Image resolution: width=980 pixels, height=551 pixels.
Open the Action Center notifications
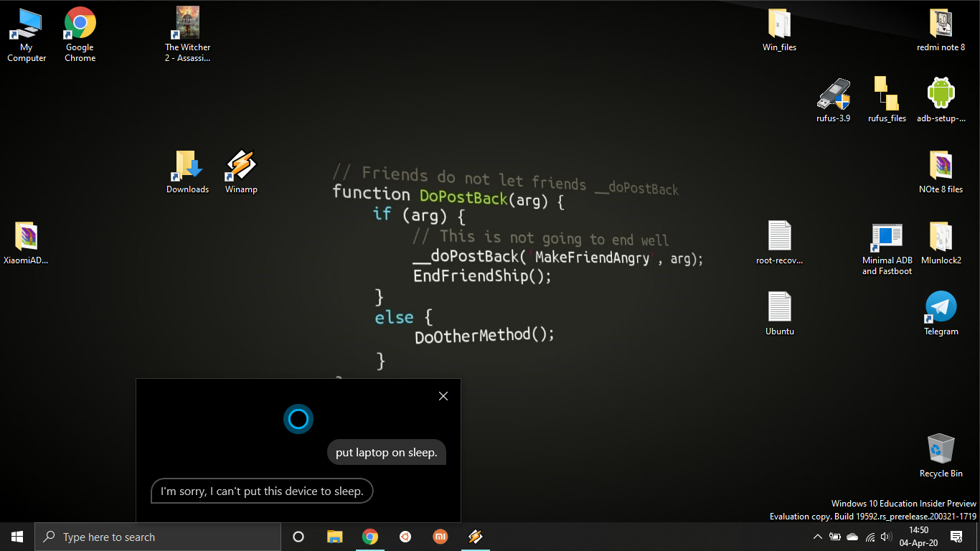pos(956,537)
